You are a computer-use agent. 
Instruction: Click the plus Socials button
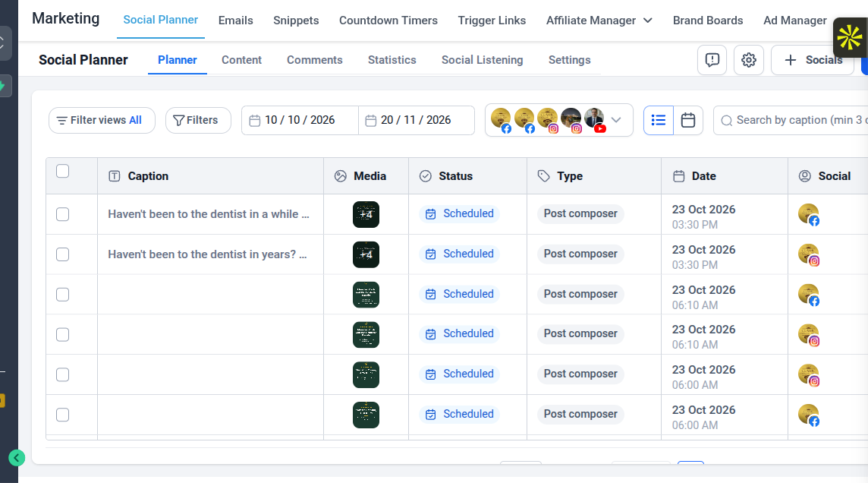click(813, 60)
